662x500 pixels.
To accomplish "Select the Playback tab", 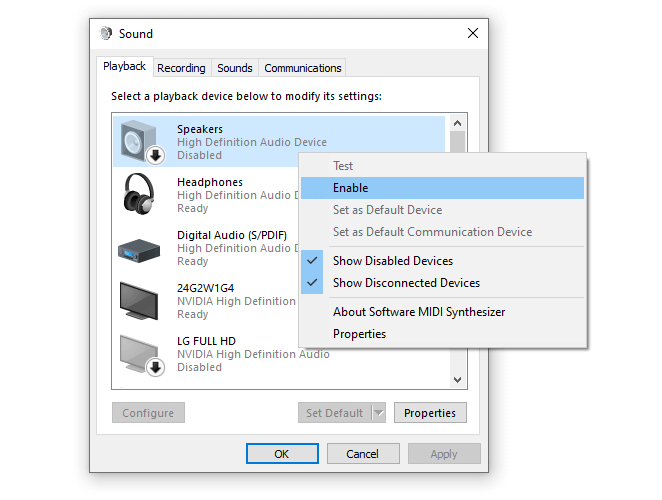I will click(x=125, y=66).
